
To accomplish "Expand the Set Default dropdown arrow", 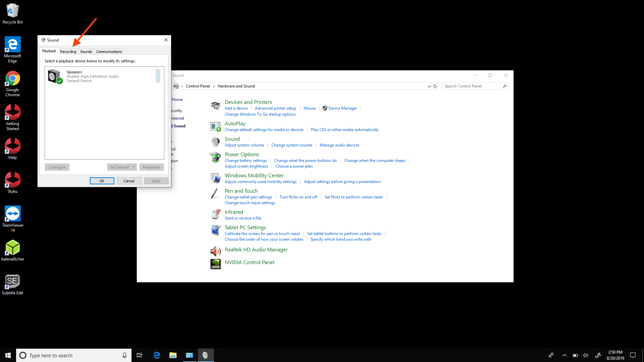I will click(x=134, y=167).
